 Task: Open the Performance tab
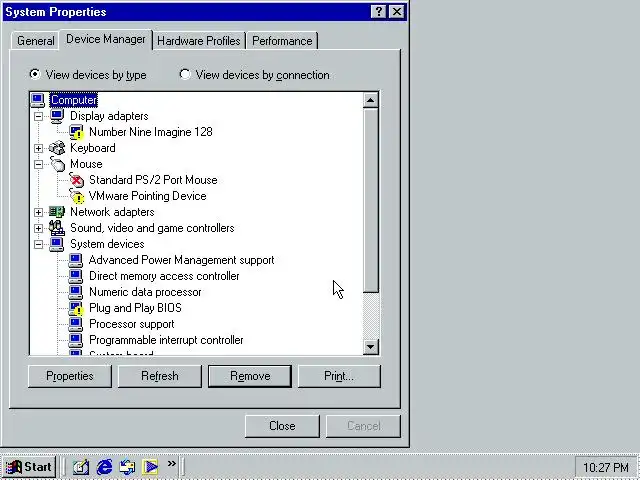tap(282, 41)
